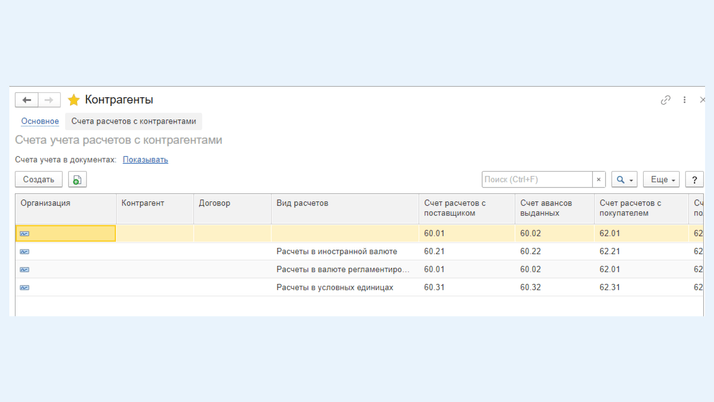Click into the Поиск search field

(536, 180)
